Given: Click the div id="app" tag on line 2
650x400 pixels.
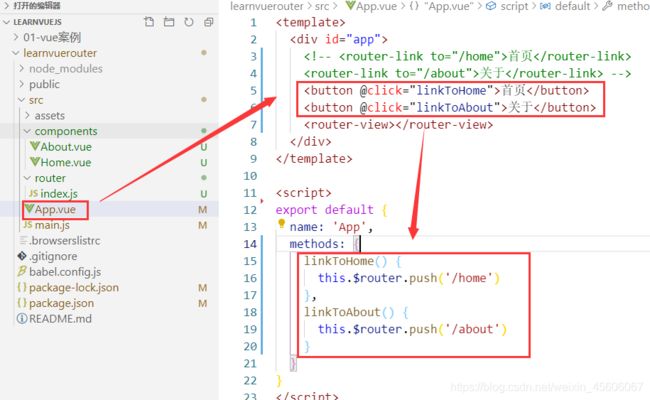Looking at the screenshot, I should [x=339, y=39].
